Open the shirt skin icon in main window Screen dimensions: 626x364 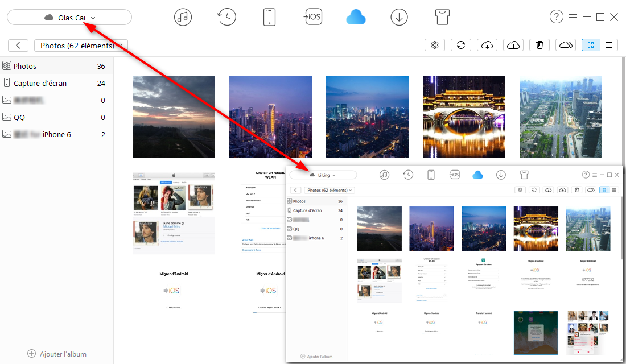point(442,17)
